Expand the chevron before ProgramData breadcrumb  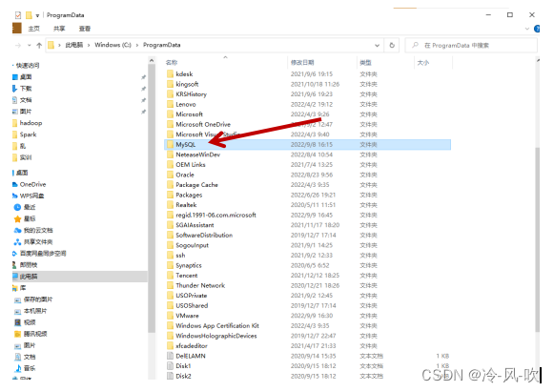click(x=137, y=45)
